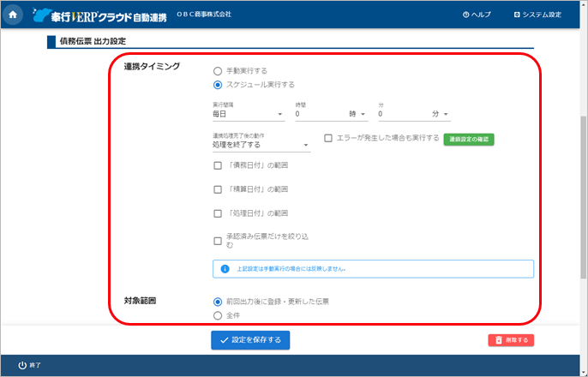Click the 終了 power button

(30, 365)
